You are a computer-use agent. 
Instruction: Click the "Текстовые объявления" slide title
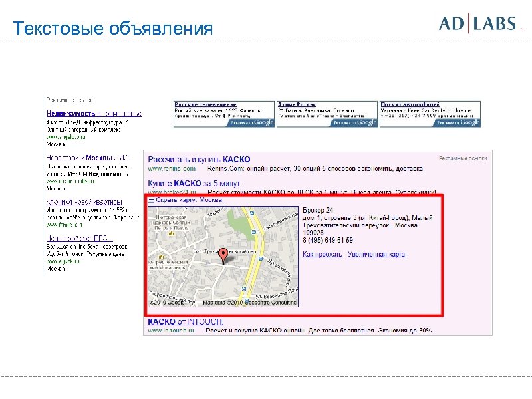click(113, 28)
